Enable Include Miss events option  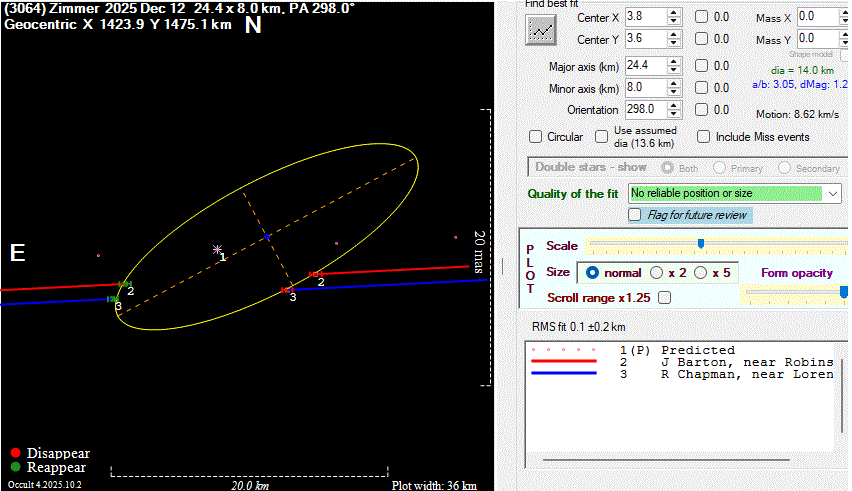704,137
